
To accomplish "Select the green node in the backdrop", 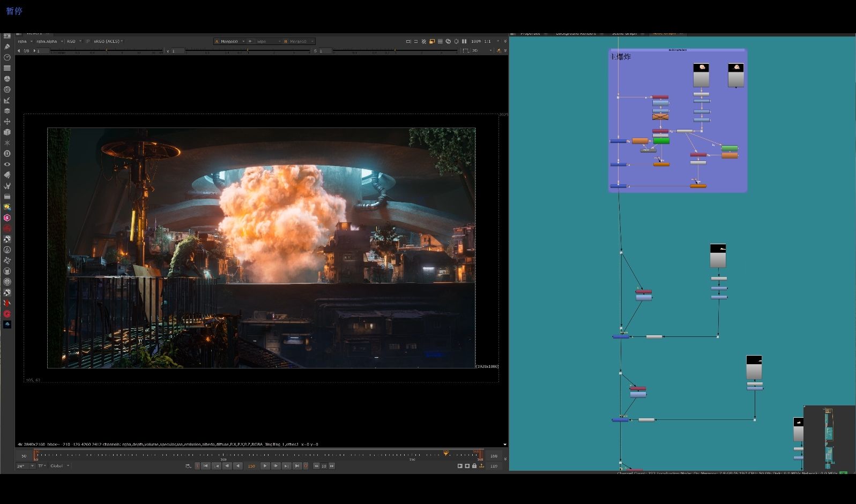I will click(x=661, y=141).
